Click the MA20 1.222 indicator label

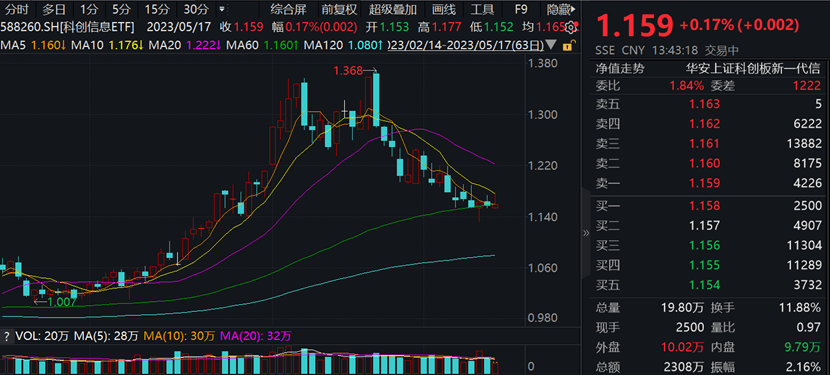pos(186,46)
